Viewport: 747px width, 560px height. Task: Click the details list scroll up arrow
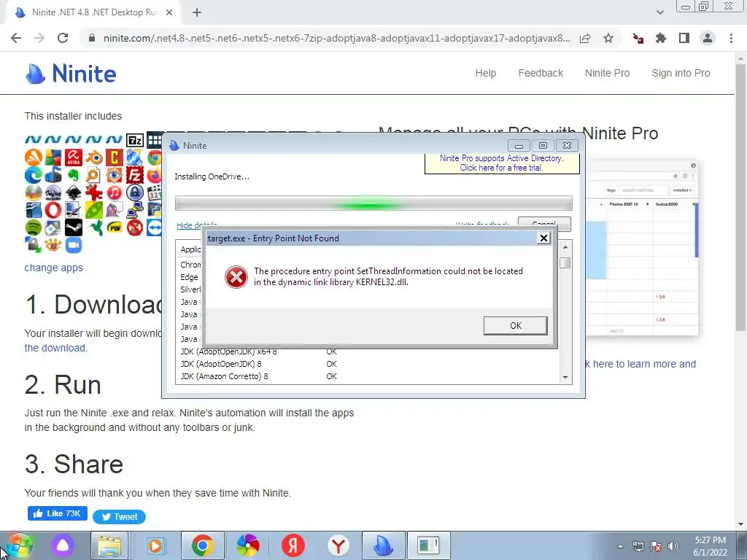pos(565,247)
